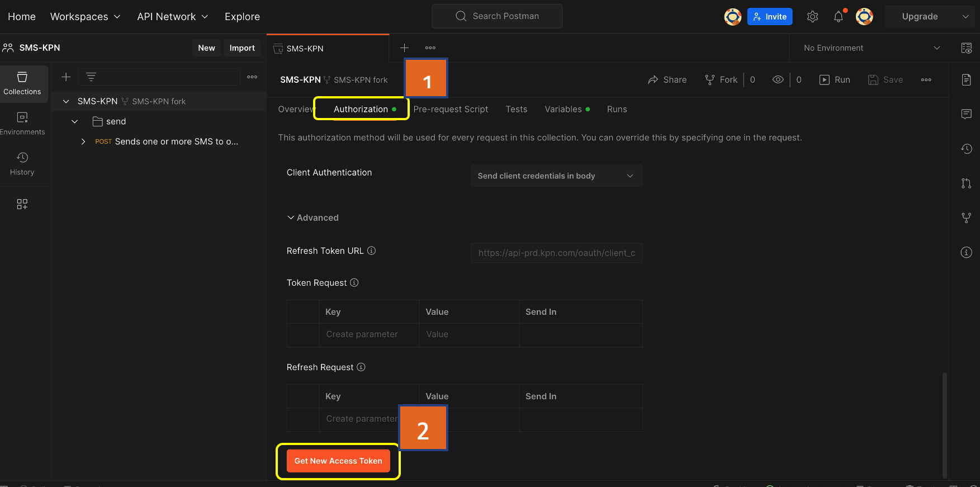Click the Fork button
980x487 pixels.
721,80
